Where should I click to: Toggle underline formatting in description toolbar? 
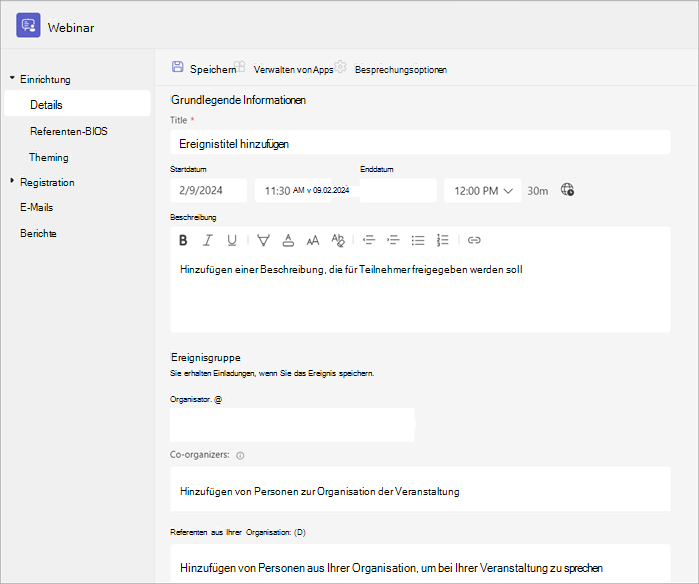pos(232,240)
